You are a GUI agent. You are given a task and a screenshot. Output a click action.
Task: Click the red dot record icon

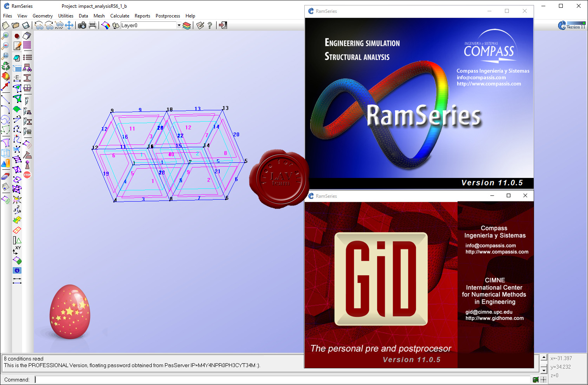tap(17, 36)
